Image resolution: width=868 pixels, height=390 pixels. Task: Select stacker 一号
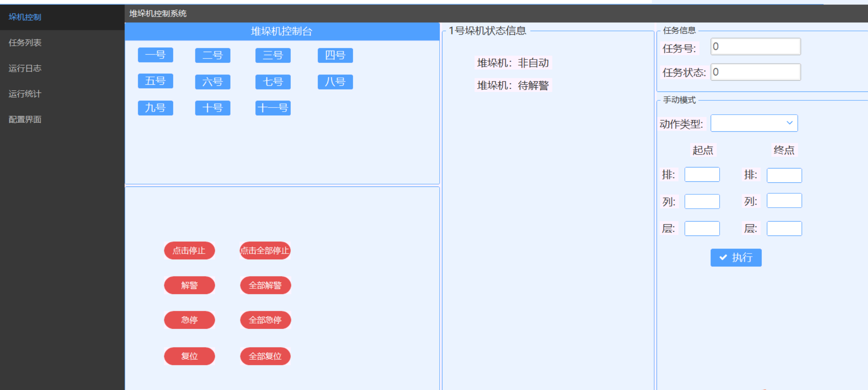click(x=156, y=55)
